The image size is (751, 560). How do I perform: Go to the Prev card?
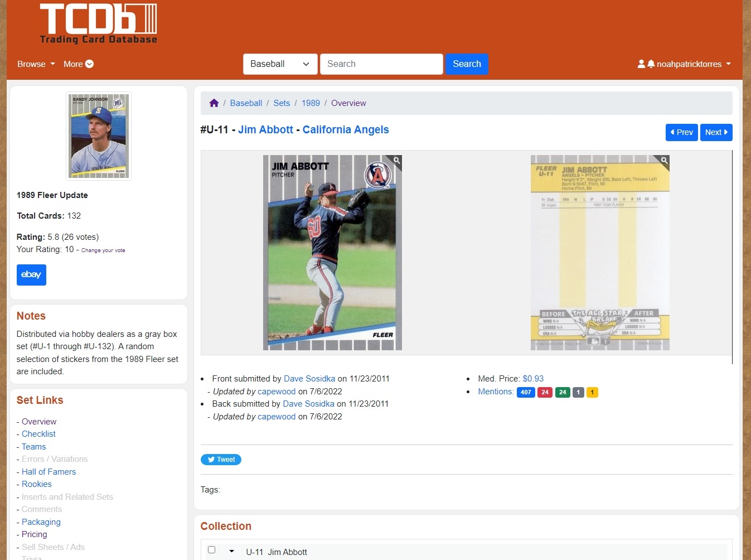pyautogui.click(x=681, y=132)
